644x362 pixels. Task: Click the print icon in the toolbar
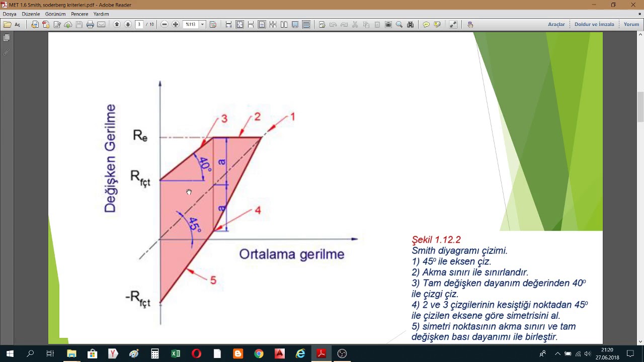[x=90, y=24]
